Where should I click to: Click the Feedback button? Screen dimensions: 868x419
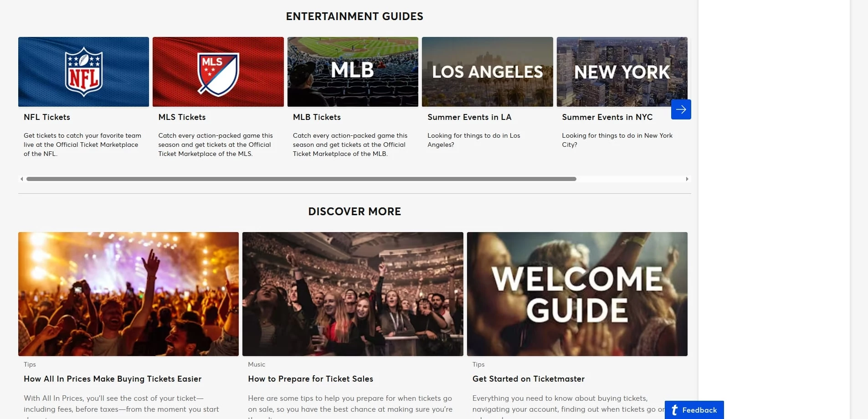tap(694, 410)
